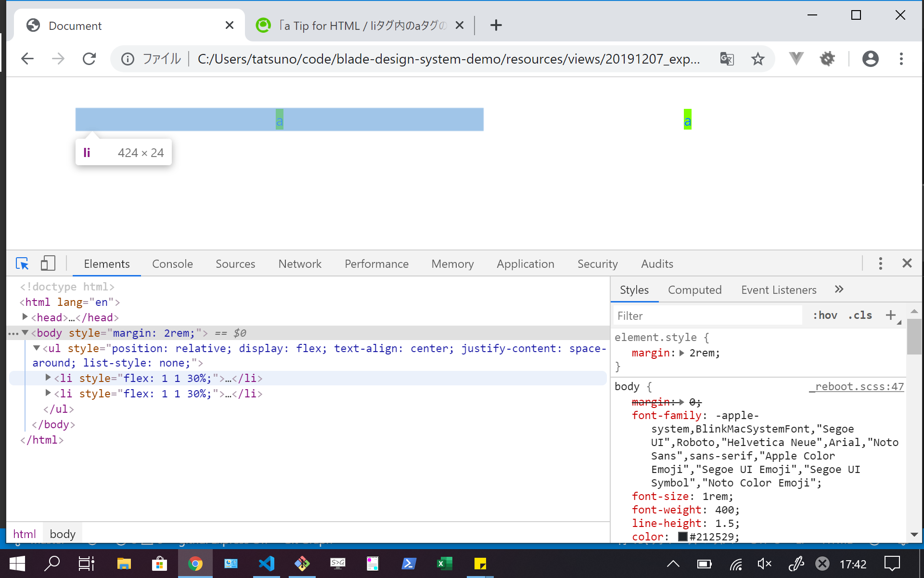Open _reboot.scss:47 source link
This screenshot has width=924, height=578.
point(856,386)
